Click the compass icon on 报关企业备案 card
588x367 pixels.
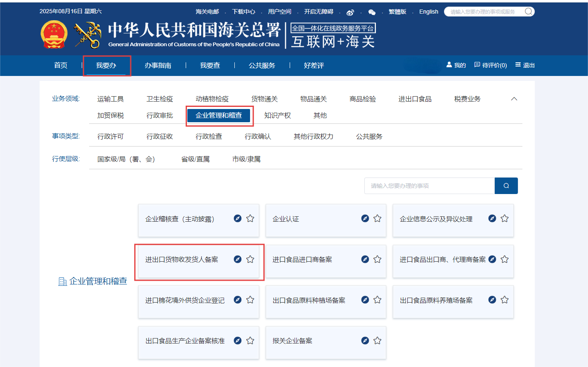tap(365, 341)
